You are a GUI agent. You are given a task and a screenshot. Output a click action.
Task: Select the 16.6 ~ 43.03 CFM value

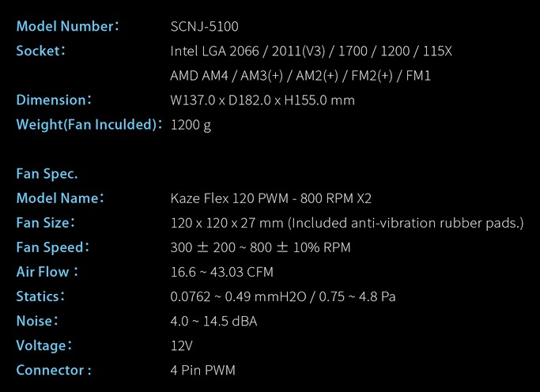pos(222,272)
